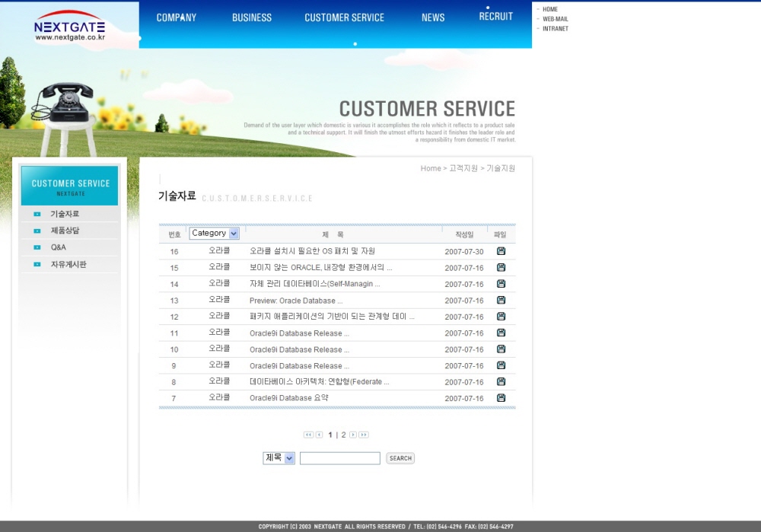Open the 제목 search field dropdown
Image resolution: width=761 pixels, height=532 pixels.
click(x=279, y=458)
